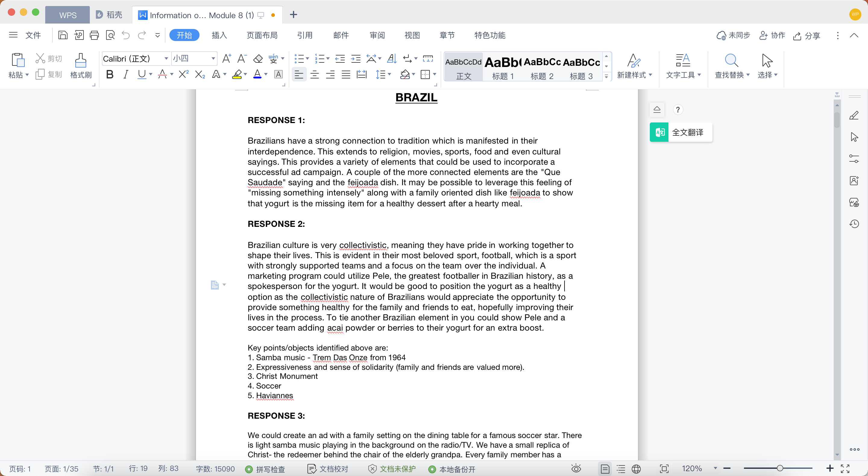Screen dimensions: 868x476
Task: Apply superscript formatting
Action: tap(184, 74)
